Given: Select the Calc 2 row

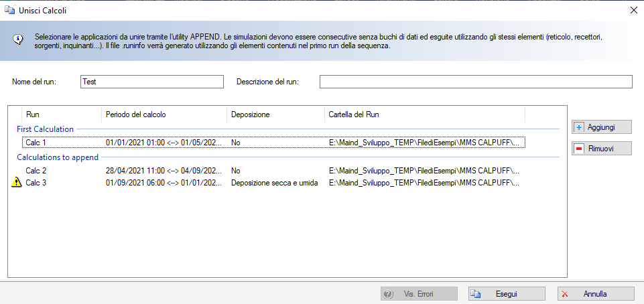Looking at the screenshot, I should pyautogui.click(x=273, y=171).
